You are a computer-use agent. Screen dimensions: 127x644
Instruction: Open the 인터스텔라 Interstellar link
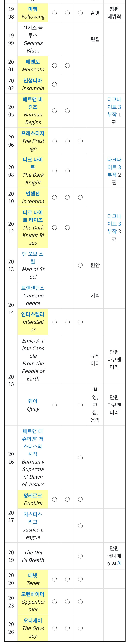pyautogui.click(x=33, y=314)
